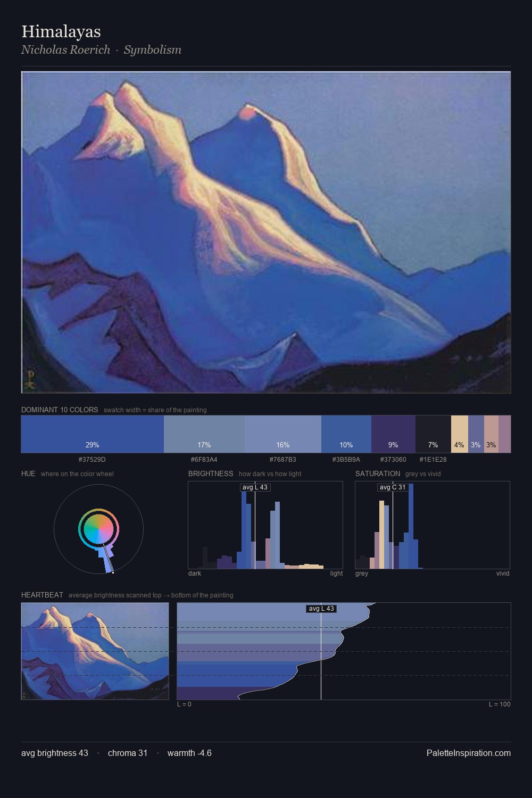Click the #373060 hex code

tap(393, 460)
